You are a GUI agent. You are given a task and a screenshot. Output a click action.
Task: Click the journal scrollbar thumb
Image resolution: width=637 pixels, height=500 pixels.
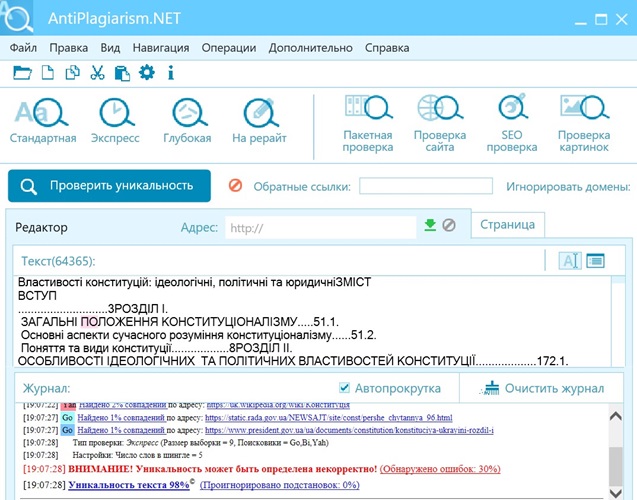pyautogui.click(x=616, y=465)
